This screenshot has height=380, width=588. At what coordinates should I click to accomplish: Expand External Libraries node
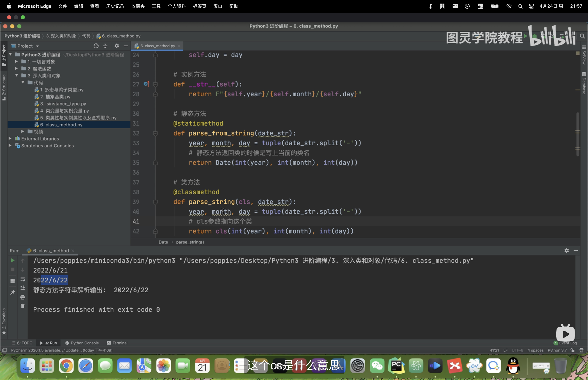10,138
